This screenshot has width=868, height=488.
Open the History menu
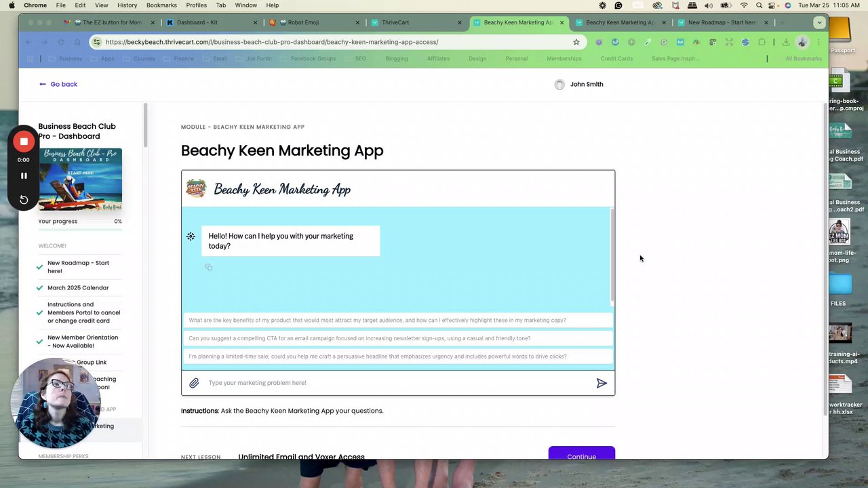coord(127,5)
